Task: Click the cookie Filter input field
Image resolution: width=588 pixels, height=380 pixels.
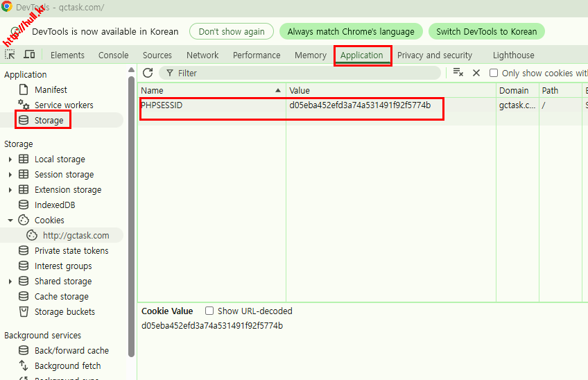Action: click(x=305, y=73)
